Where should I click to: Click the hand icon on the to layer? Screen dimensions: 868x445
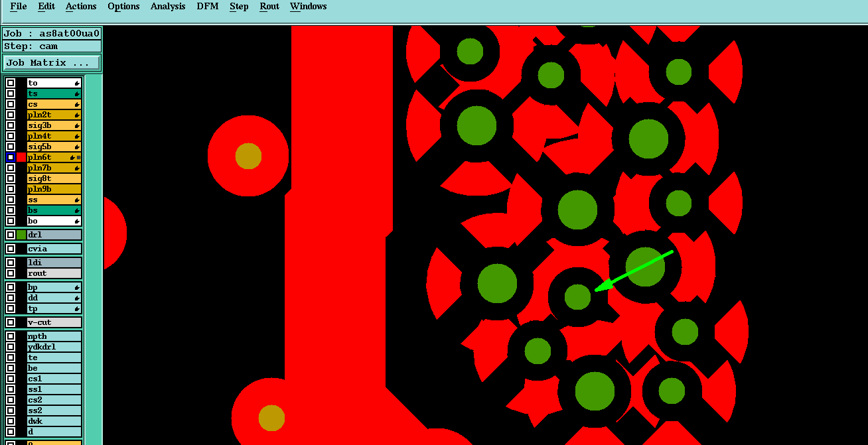point(77,83)
